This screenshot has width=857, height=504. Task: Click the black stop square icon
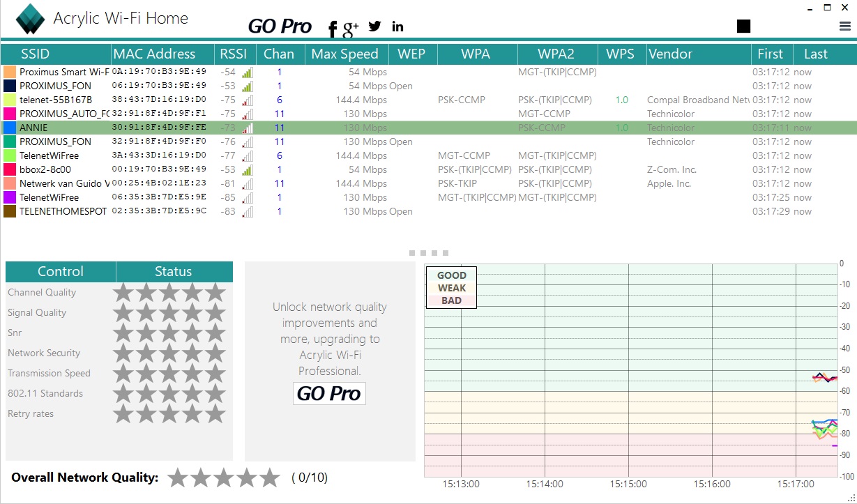(x=743, y=26)
